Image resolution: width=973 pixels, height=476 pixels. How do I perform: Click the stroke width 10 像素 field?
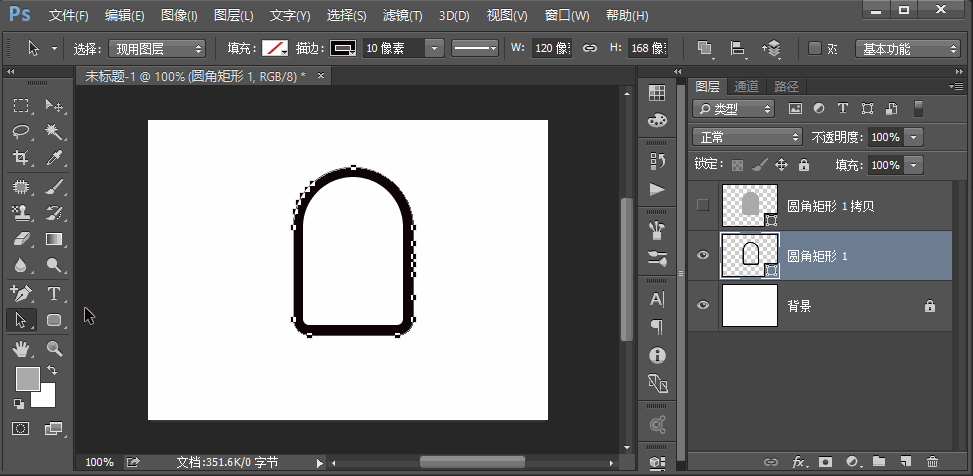pyautogui.click(x=392, y=48)
